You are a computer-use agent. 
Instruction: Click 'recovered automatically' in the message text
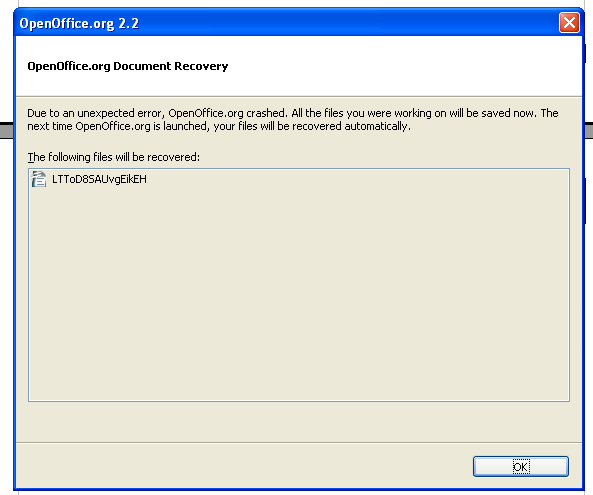click(351, 126)
